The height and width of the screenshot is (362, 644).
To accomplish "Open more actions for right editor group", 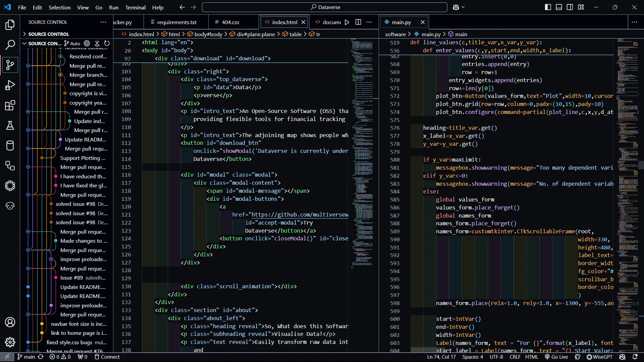I will (634, 22).
